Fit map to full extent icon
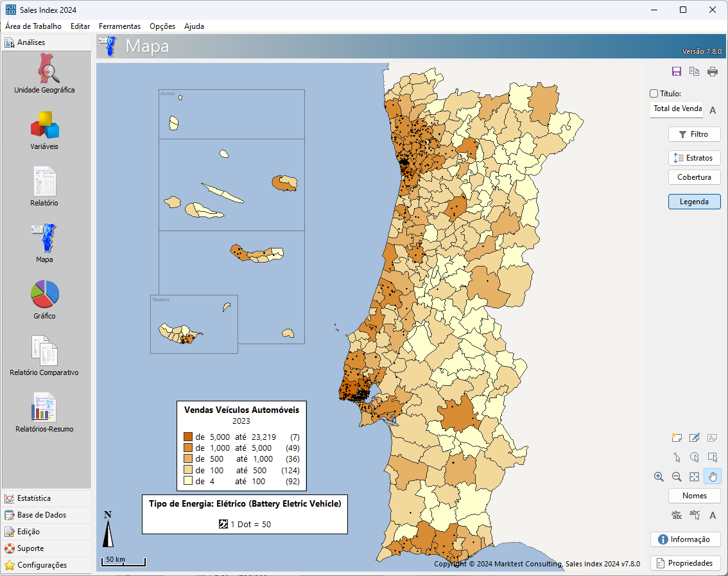This screenshot has width=728, height=576. pyautogui.click(x=694, y=476)
